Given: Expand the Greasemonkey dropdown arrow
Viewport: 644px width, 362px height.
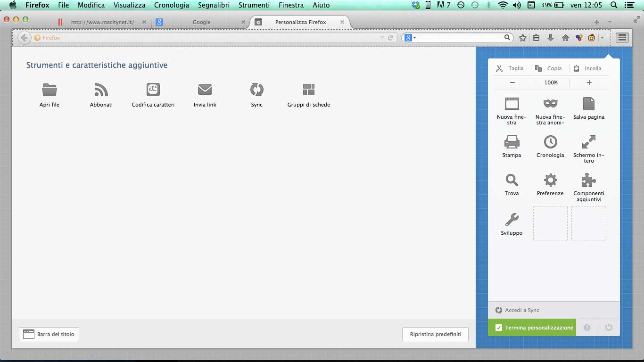Looking at the screenshot, I should 602,38.
